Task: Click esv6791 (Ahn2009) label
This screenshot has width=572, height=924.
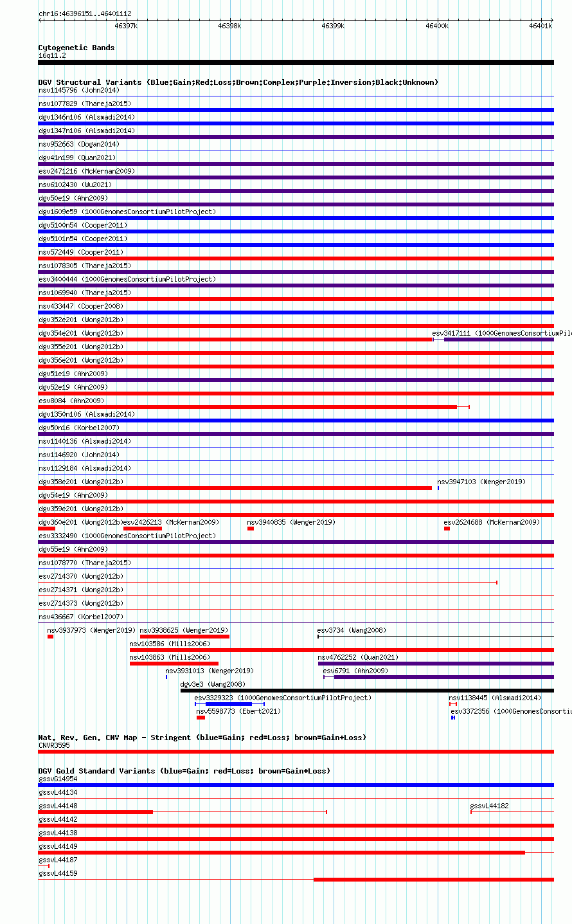Action: coord(355,671)
